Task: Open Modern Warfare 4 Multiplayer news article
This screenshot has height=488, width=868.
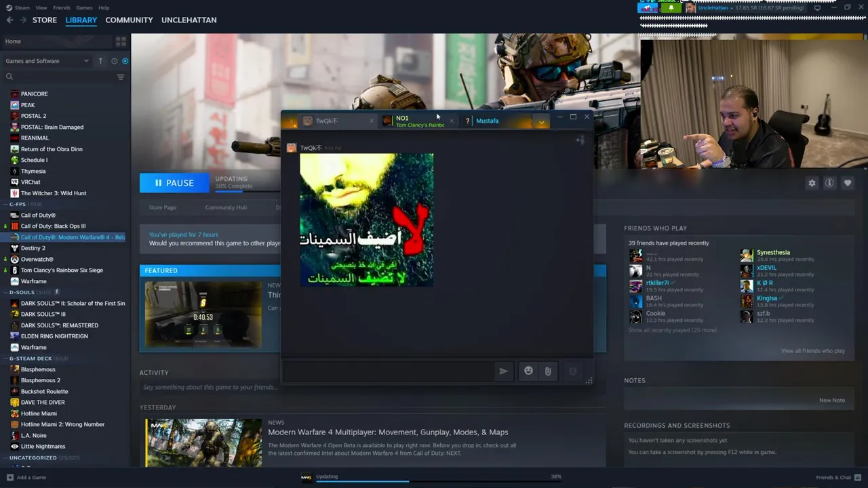Action: [388, 432]
